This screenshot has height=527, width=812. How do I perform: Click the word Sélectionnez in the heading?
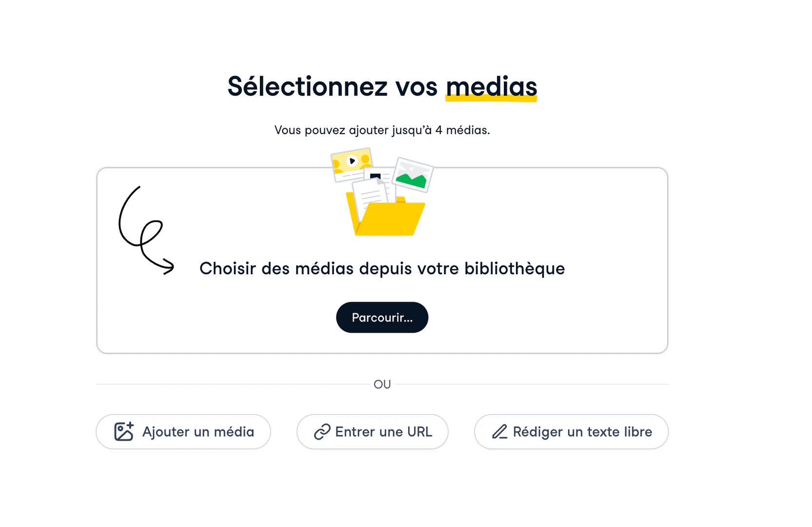(307, 87)
